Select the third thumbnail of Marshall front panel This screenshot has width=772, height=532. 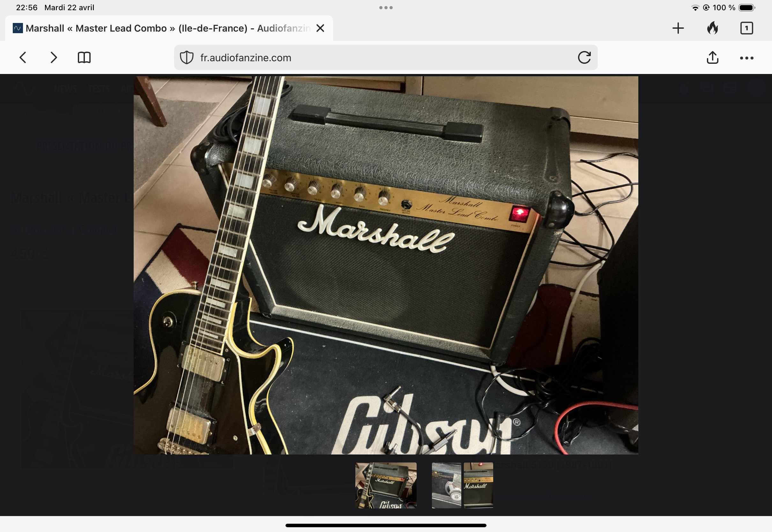pos(478,485)
